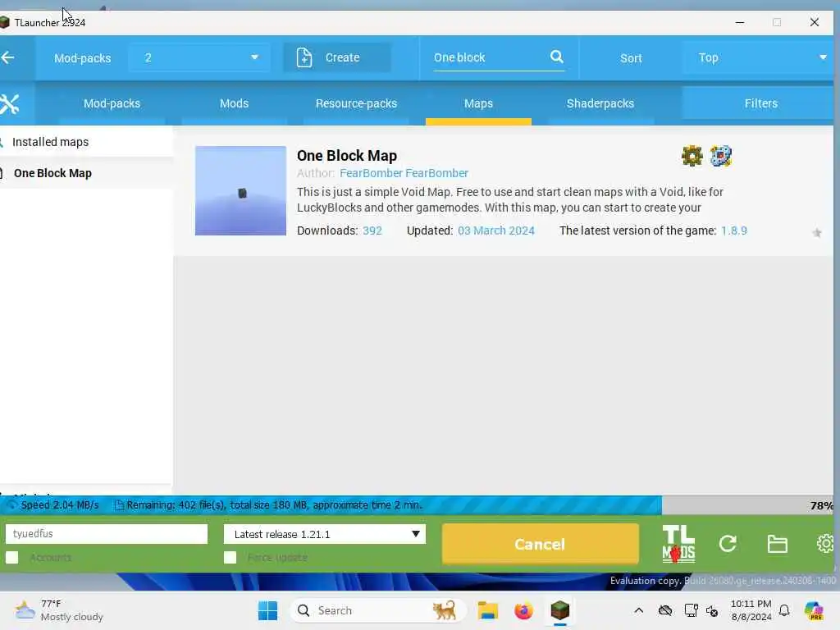This screenshot has height=630, width=840.
Task: Click the muted volume tray icon
Action: [712, 610]
